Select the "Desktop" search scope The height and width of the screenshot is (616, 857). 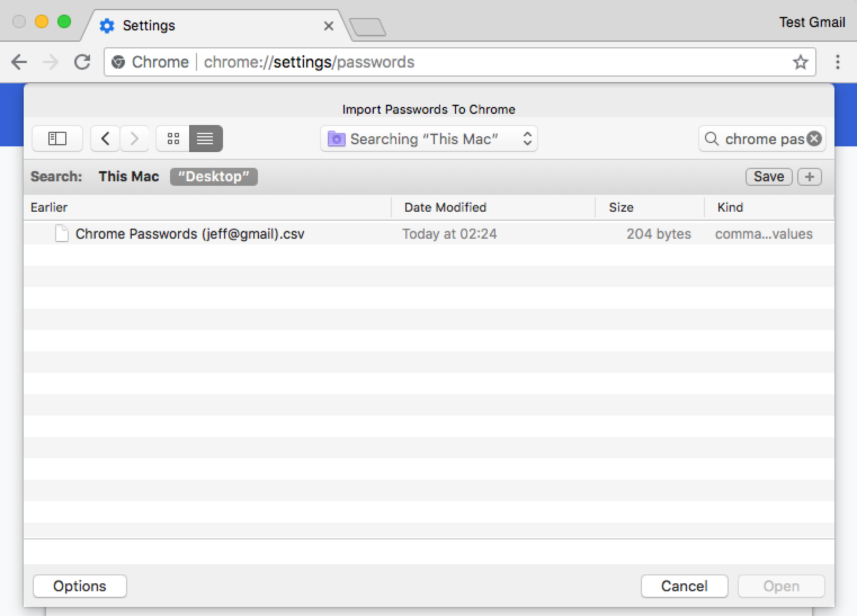pyautogui.click(x=214, y=176)
